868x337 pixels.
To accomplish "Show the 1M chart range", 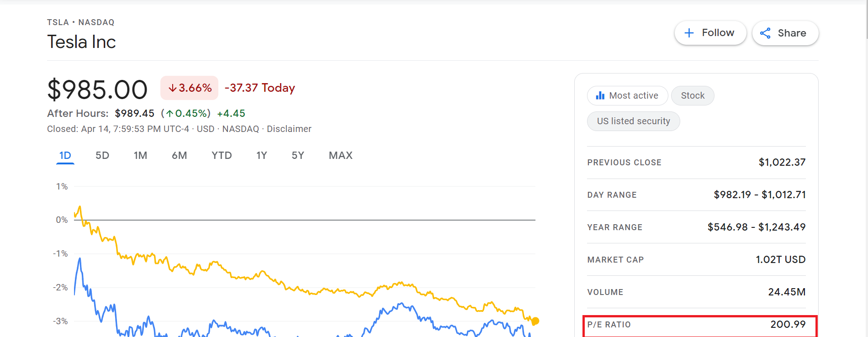I will pyautogui.click(x=140, y=155).
